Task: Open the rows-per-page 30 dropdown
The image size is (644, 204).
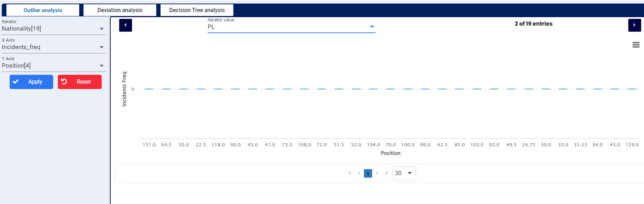Action: pos(404,173)
